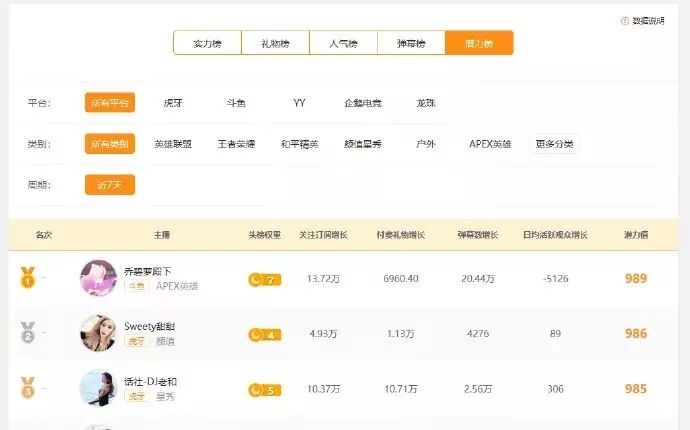Filter by APEX英雄 category
Screen dimensions: 690x430
tap(490, 144)
